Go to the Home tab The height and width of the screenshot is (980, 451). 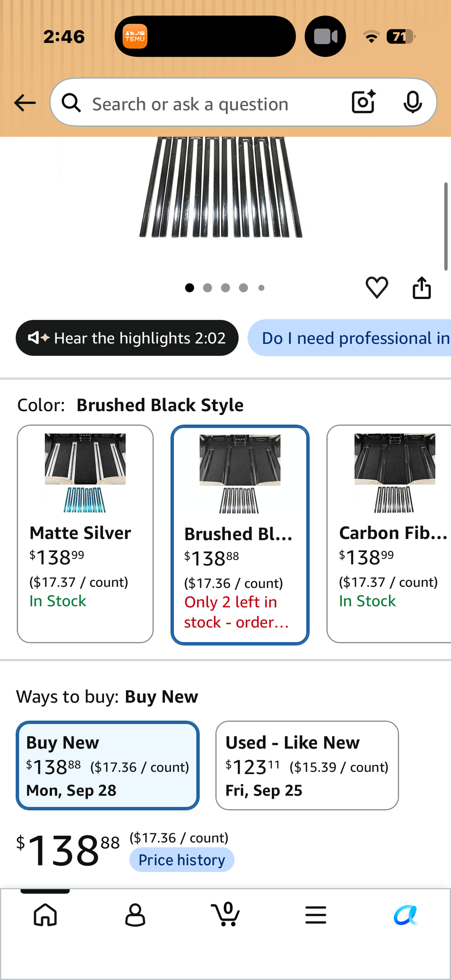pyautogui.click(x=45, y=915)
